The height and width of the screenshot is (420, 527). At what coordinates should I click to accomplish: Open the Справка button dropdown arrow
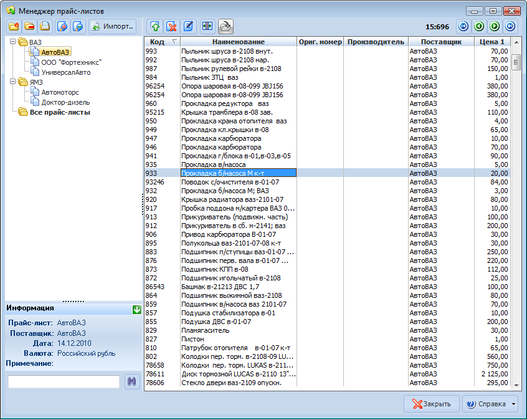tap(514, 404)
